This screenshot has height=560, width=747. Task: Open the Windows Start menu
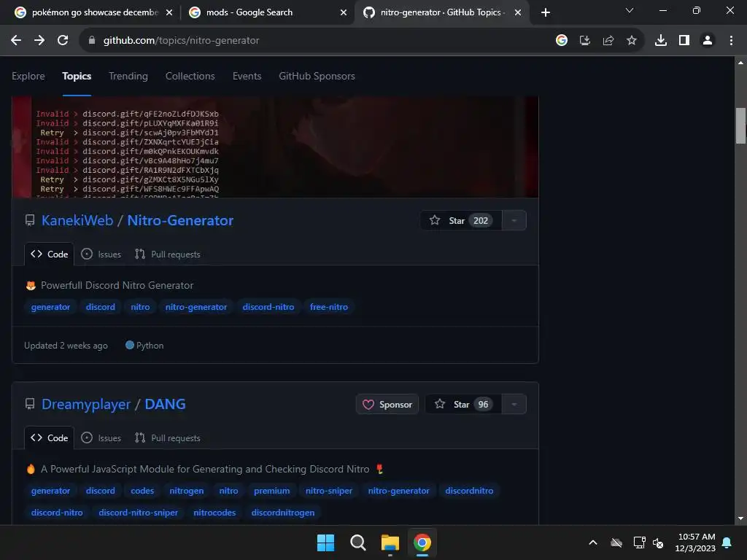point(326,542)
